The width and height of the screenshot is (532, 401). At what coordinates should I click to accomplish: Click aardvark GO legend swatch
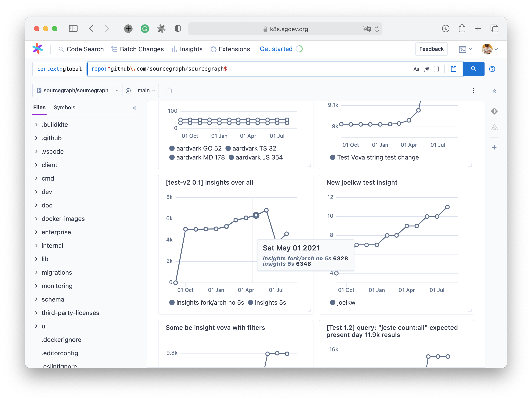(172, 149)
